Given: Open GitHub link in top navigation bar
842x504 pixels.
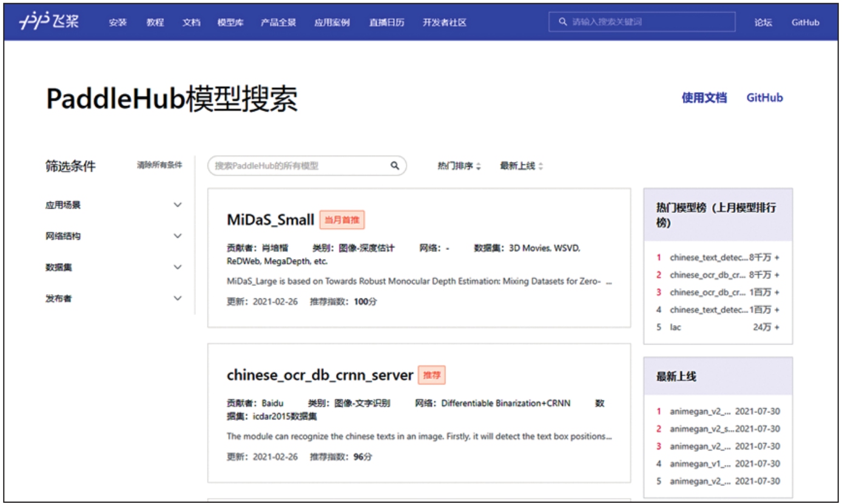Looking at the screenshot, I should click(x=805, y=22).
